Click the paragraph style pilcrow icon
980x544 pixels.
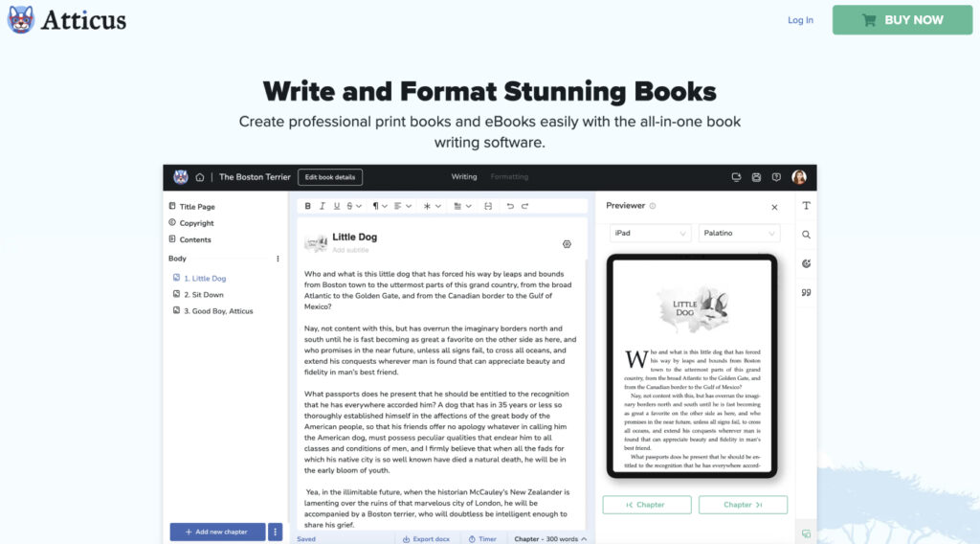pyautogui.click(x=375, y=206)
